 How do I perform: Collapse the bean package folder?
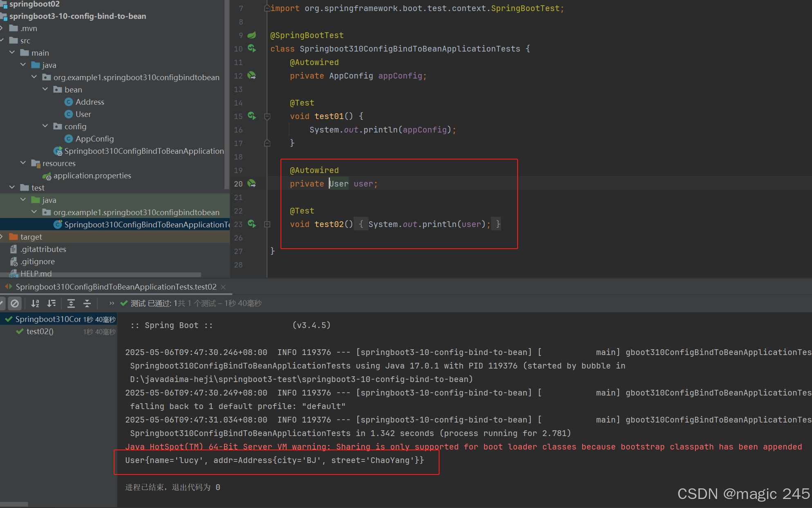(x=45, y=90)
